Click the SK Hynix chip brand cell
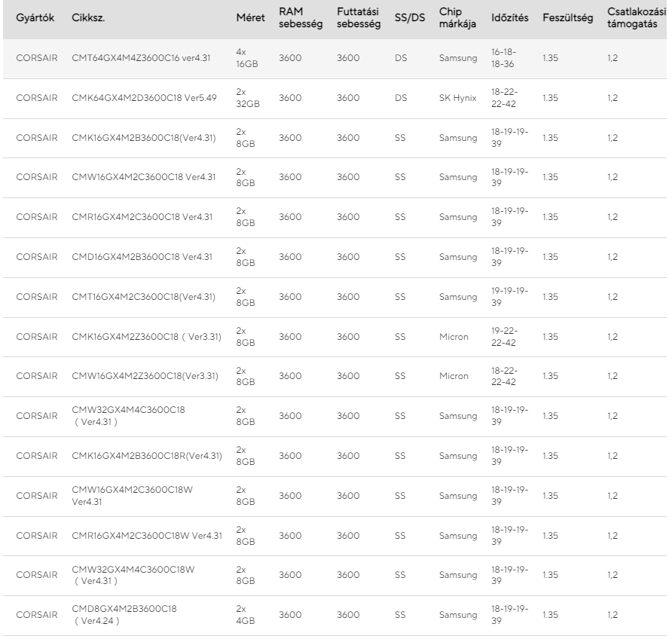The width and height of the screenshot is (672, 639). (x=458, y=98)
